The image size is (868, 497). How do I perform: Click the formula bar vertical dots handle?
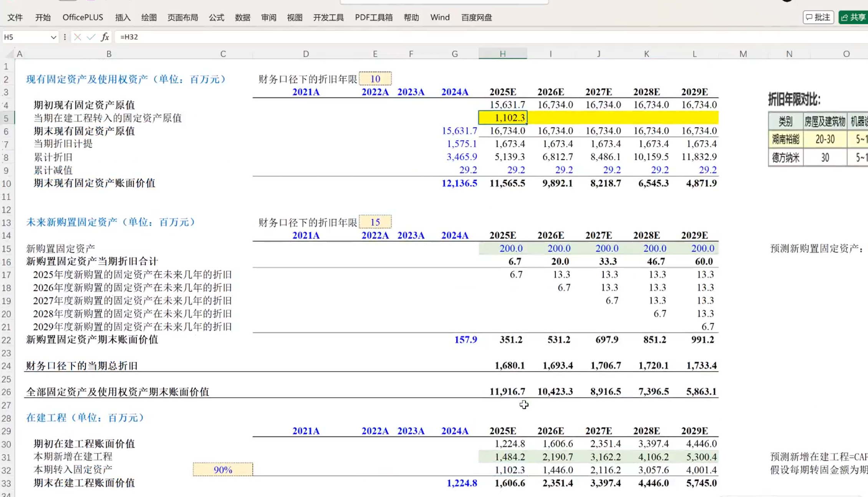[65, 37]
